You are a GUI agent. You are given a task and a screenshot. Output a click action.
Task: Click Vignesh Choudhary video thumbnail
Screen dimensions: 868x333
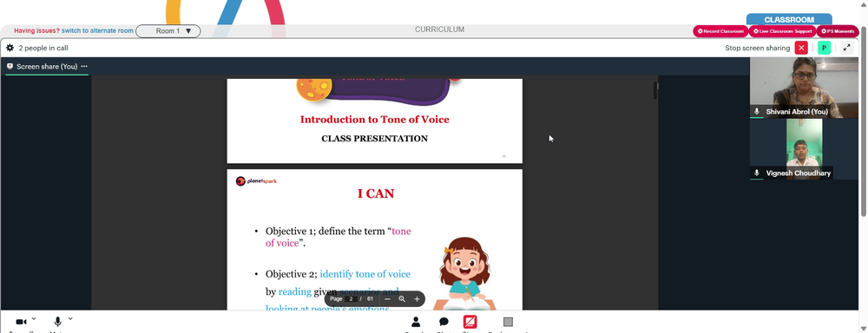(x=805, y=149)
